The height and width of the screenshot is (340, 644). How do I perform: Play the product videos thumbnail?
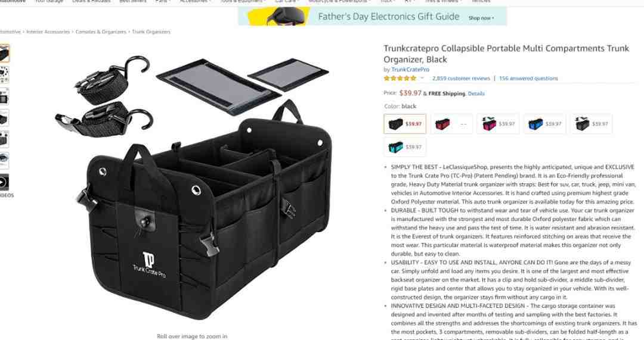coord(4,182)
